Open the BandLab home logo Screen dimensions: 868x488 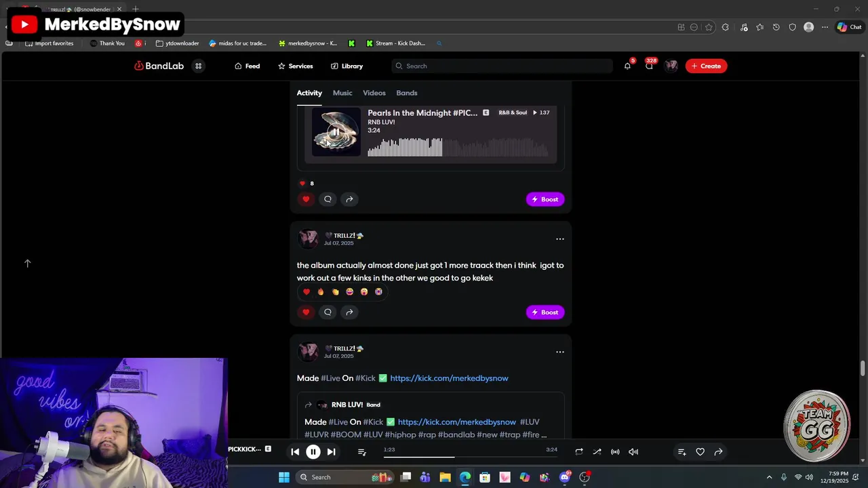[x=159, y=66]
